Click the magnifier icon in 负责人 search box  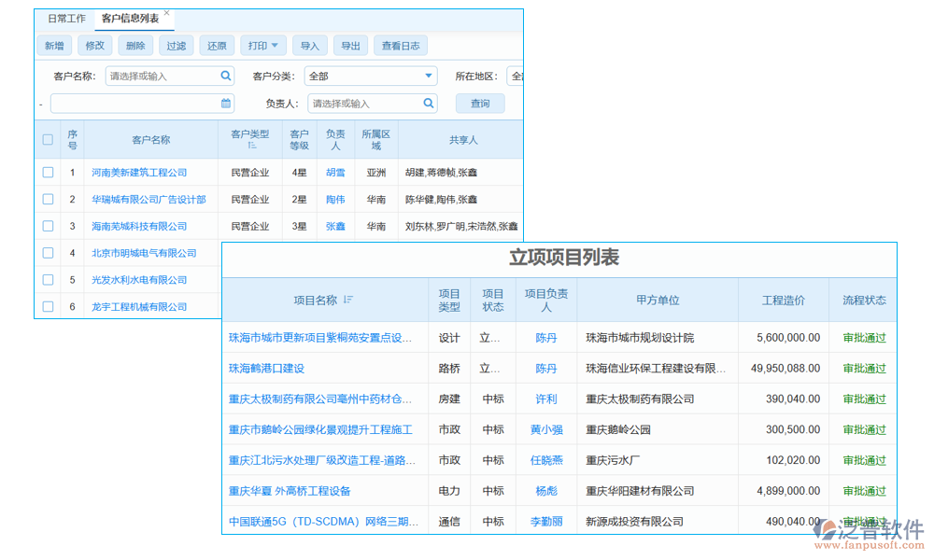(x=429, y=104)
